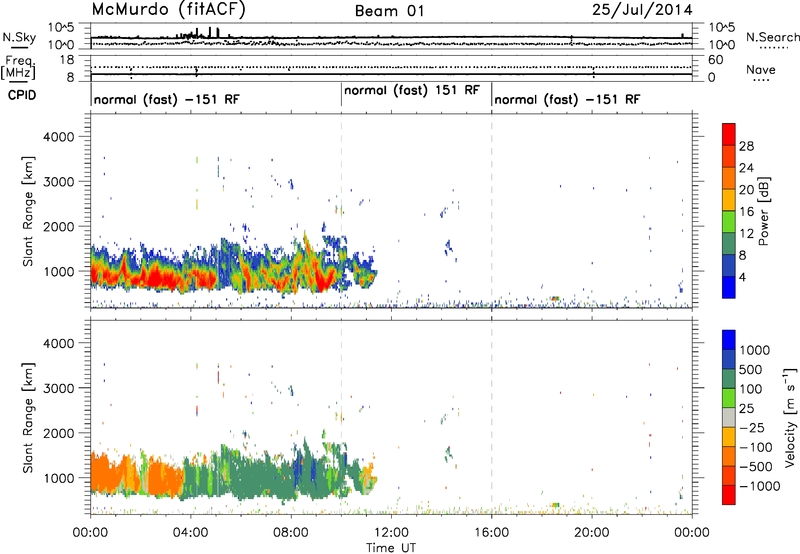800x554 pixels.
Task: Click the "N.Search" legend label
Action: [x=772, y=37]
